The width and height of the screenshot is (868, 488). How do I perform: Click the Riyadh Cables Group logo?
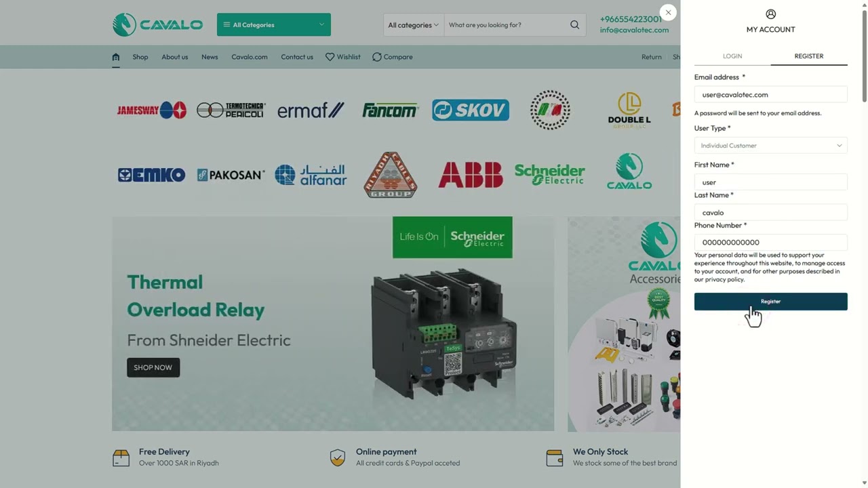(390, 175)
